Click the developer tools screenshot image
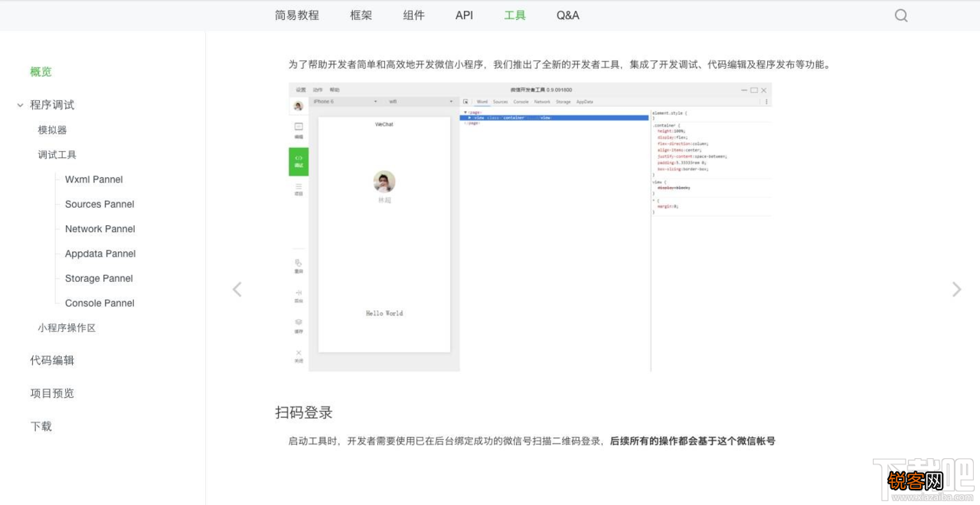The image size is (980, 505). 530,228
